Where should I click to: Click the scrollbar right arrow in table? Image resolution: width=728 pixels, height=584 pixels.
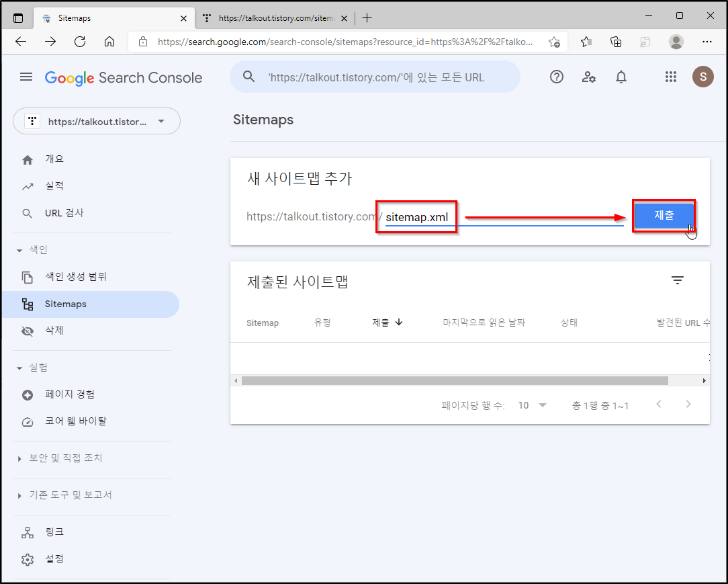[x=704, y=381]
